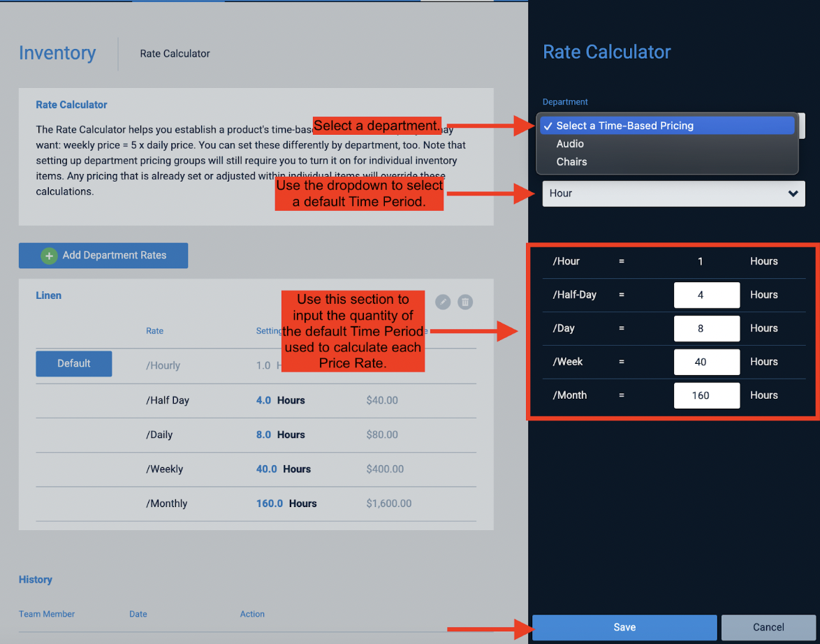Click the /Hour row label in side panel
820x644 pixels.
click(566, 261)
